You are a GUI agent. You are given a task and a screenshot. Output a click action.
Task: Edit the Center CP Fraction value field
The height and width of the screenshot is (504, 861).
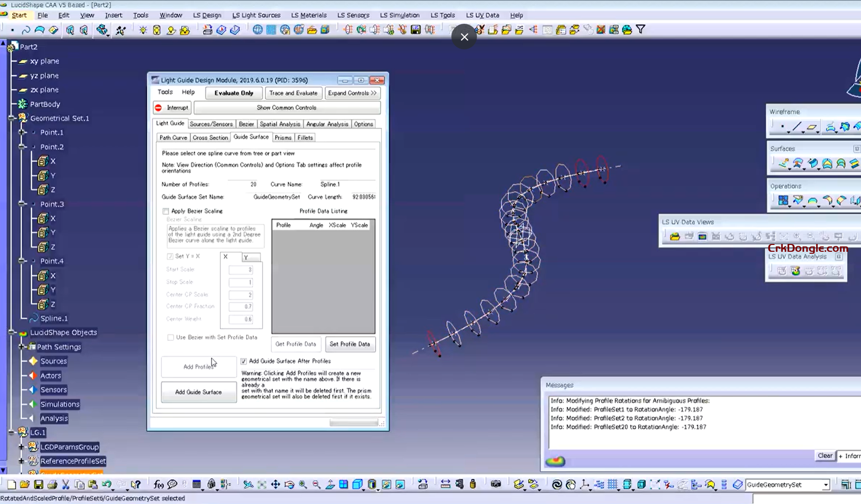[x=240, y=306]
